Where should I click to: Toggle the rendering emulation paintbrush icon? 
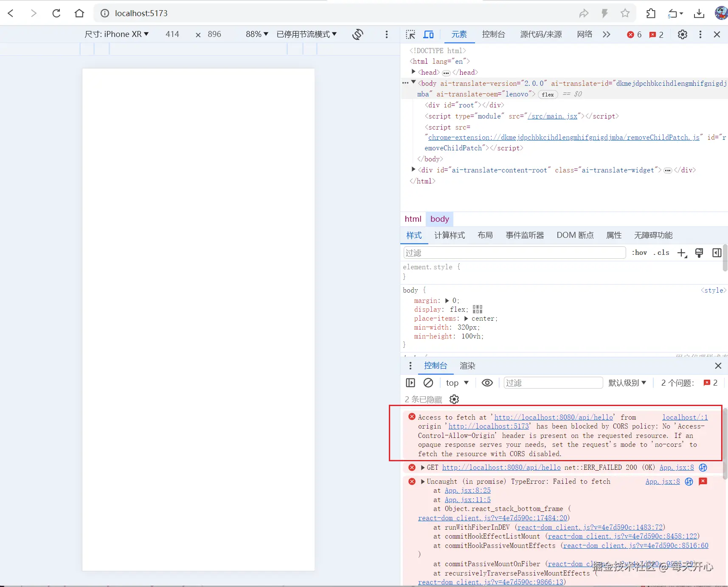click(x=699, y=253)
